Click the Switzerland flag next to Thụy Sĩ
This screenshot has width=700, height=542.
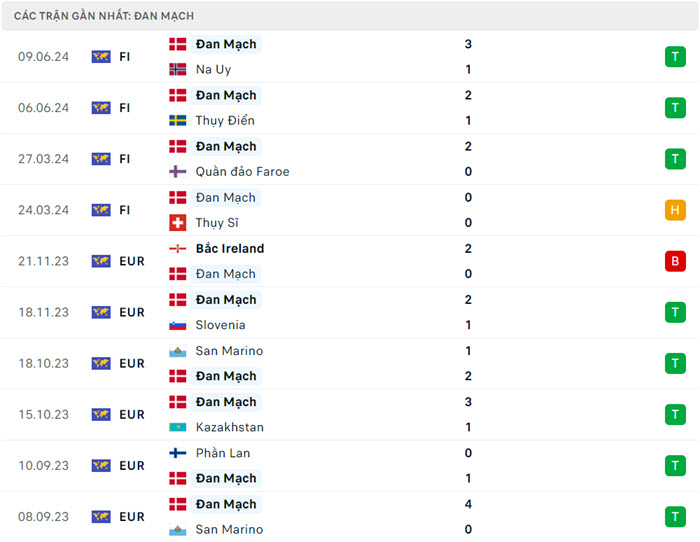pos(178,223)
